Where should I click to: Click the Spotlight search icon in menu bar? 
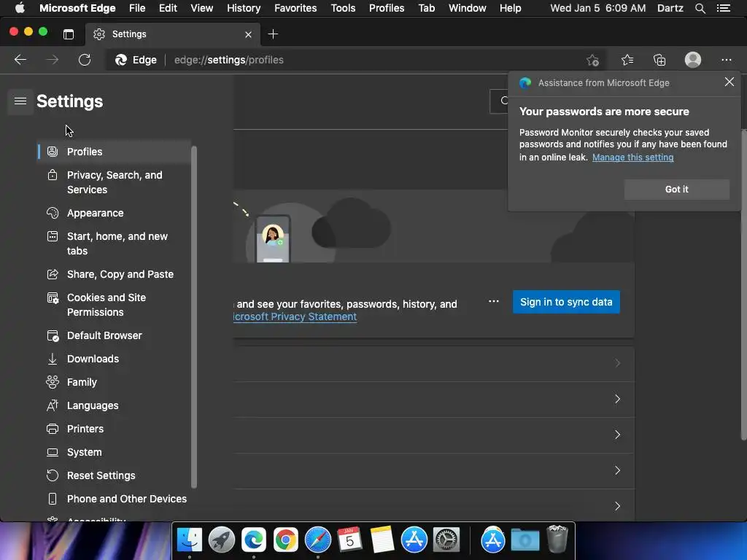point(700,8)
